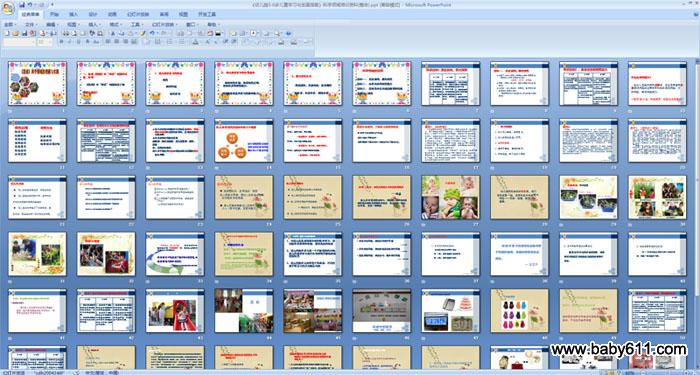Select slide 27 thumbnail with baby photos
The width and height of the screenshot is (700, 375).
[x=450, y=197]
